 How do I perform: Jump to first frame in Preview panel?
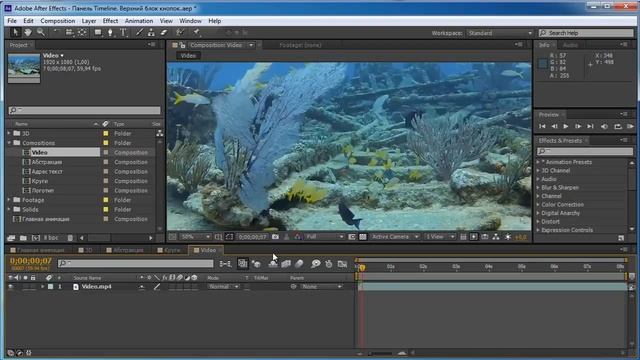point(542,127)
